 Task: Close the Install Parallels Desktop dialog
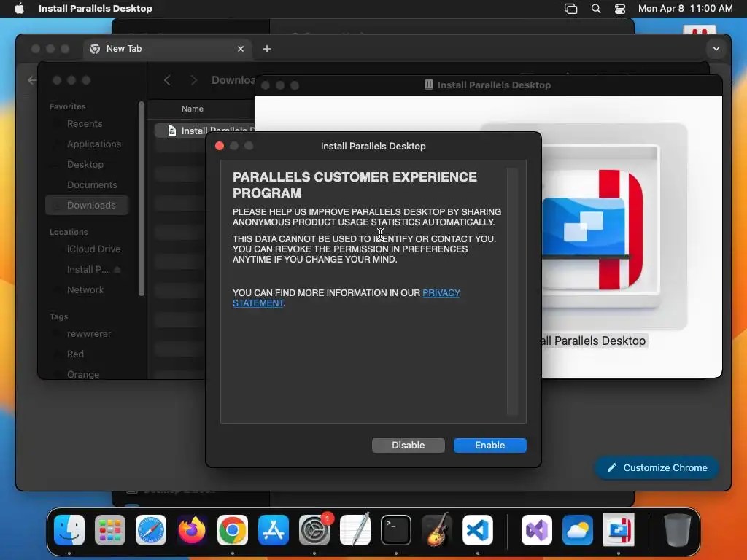(x=220, y=146)
